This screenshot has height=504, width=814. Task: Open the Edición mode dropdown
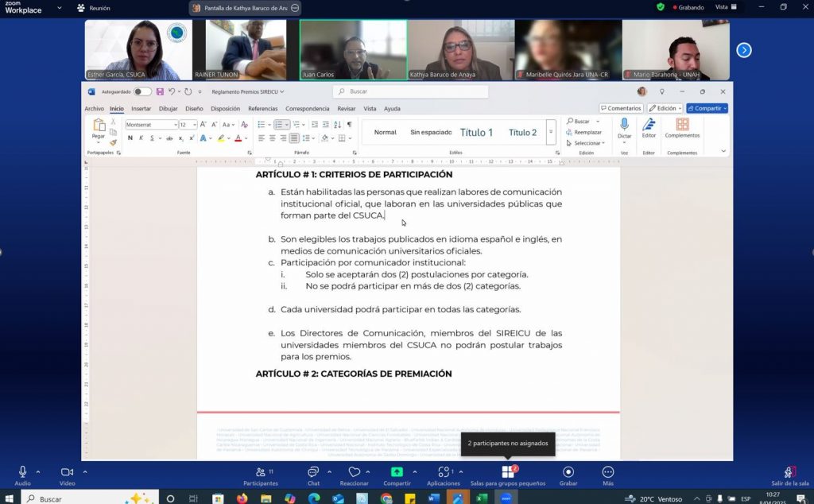tap(665, 108)
